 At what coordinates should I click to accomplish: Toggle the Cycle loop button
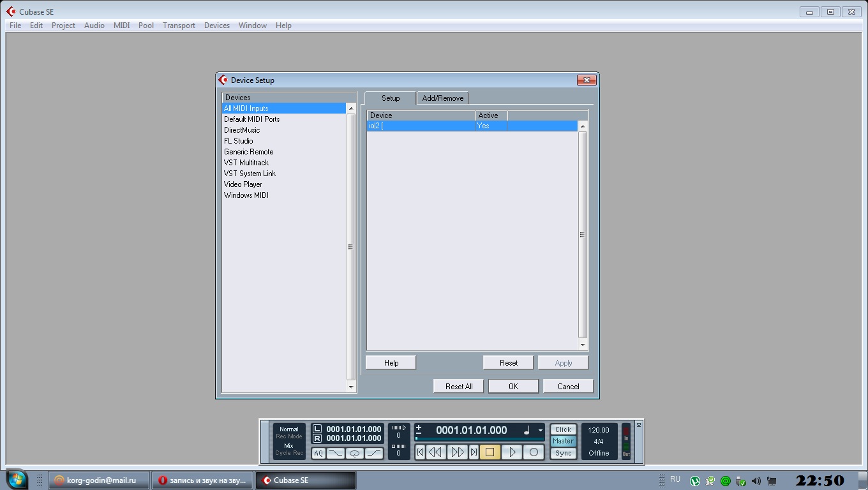355,453
